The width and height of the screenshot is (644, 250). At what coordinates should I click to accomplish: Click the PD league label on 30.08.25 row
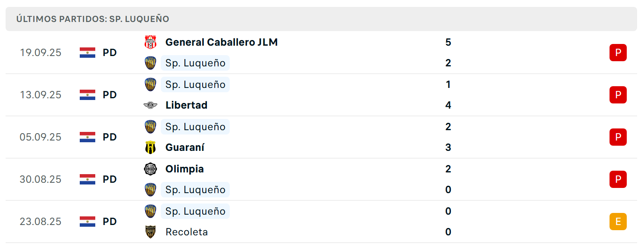(109, 179)
